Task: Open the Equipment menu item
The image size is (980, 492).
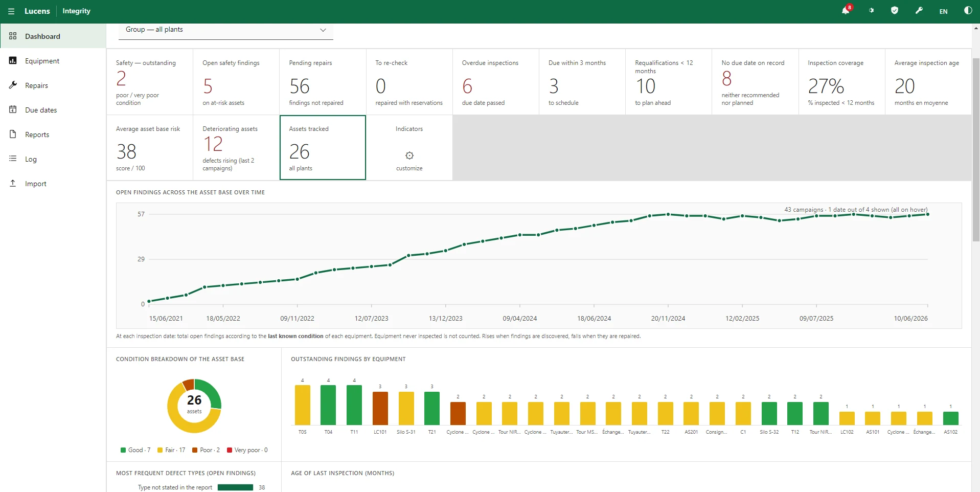Action: click(x=53, y=60)
